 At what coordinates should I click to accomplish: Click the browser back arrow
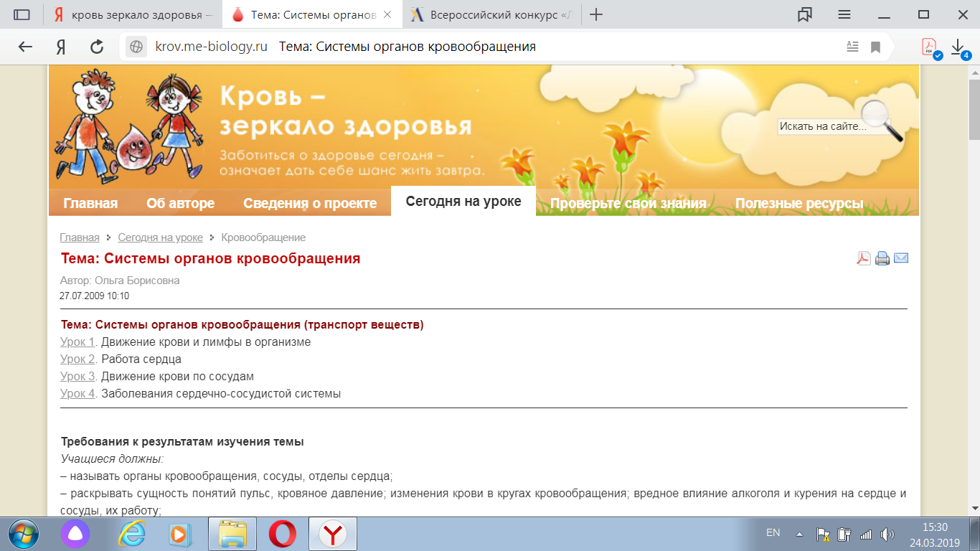point(25,47)
